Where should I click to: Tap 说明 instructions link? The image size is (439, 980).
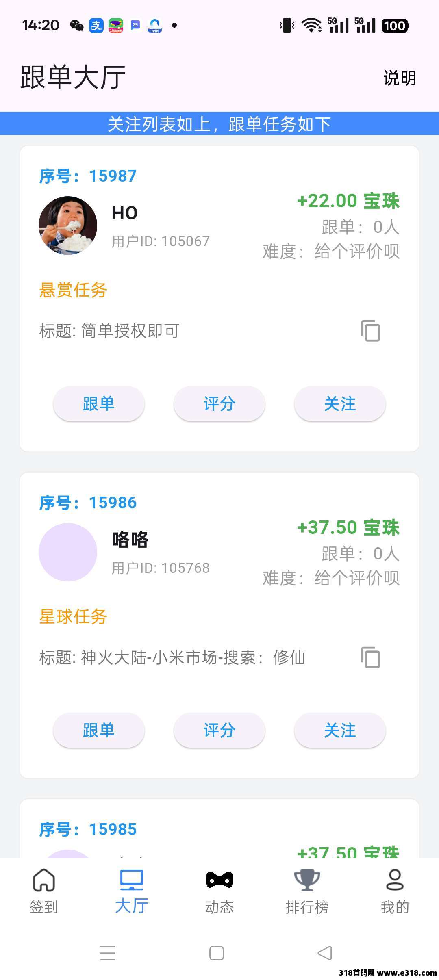coord(400,78)
